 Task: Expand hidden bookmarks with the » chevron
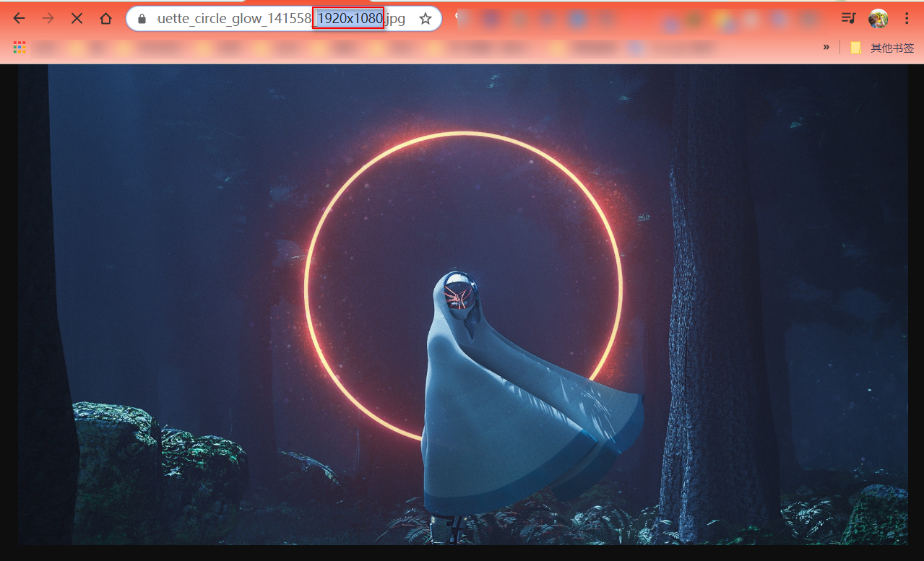click(826, 48)
